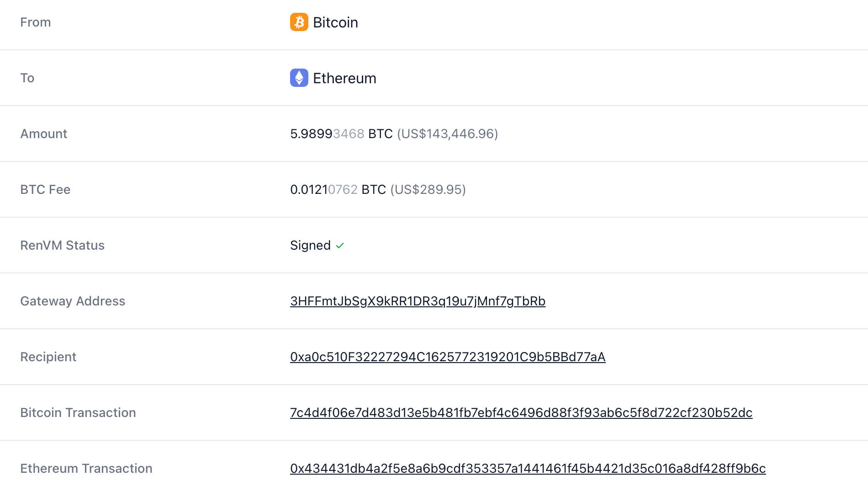This screenshot has height=492, width=868.
Task: Click the RenVM Status label
Action: (x=62, y=246)
